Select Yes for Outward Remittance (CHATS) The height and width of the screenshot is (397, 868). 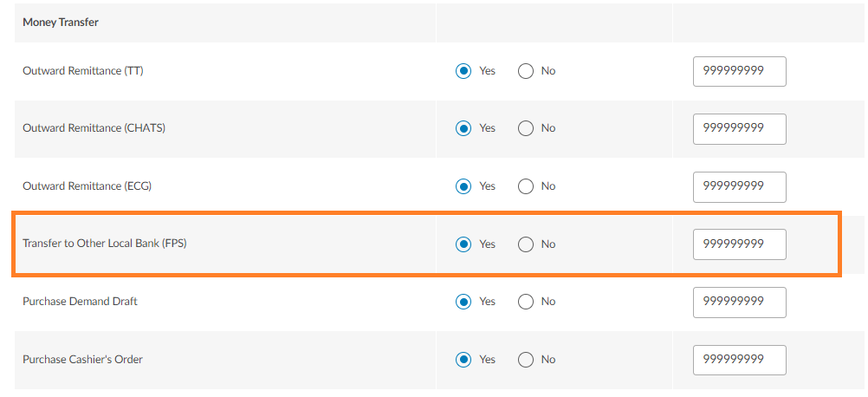click(463, 128)
